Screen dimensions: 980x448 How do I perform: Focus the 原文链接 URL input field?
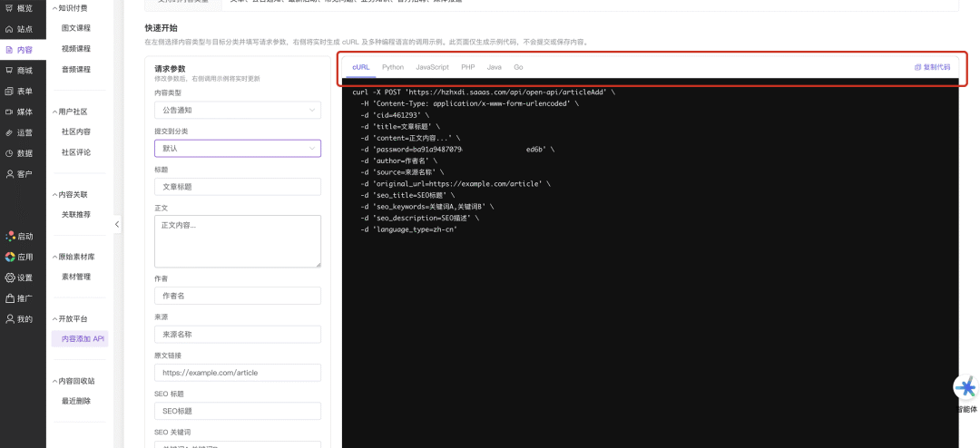[238, 373]
